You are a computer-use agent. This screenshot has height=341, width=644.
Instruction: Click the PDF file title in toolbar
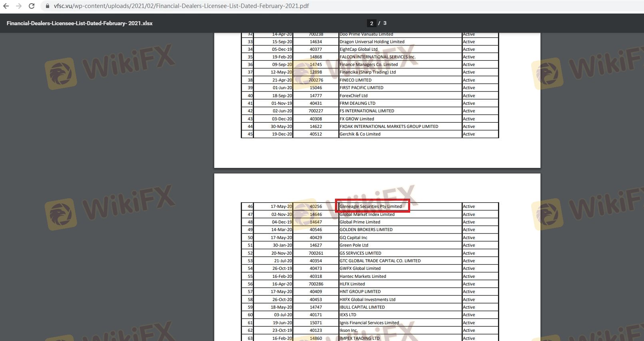(x=80, y=23)
